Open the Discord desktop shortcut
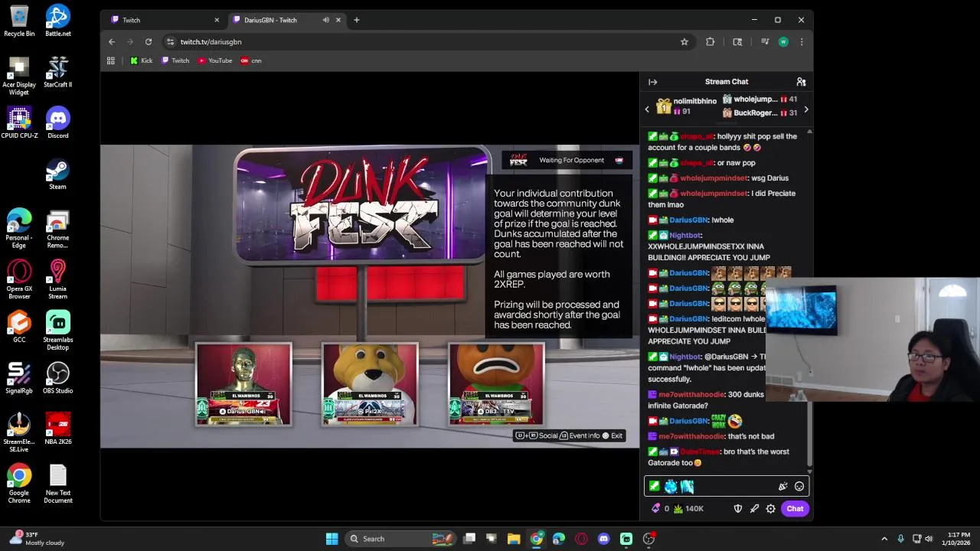The image size is (980, 551). (57, 122)
